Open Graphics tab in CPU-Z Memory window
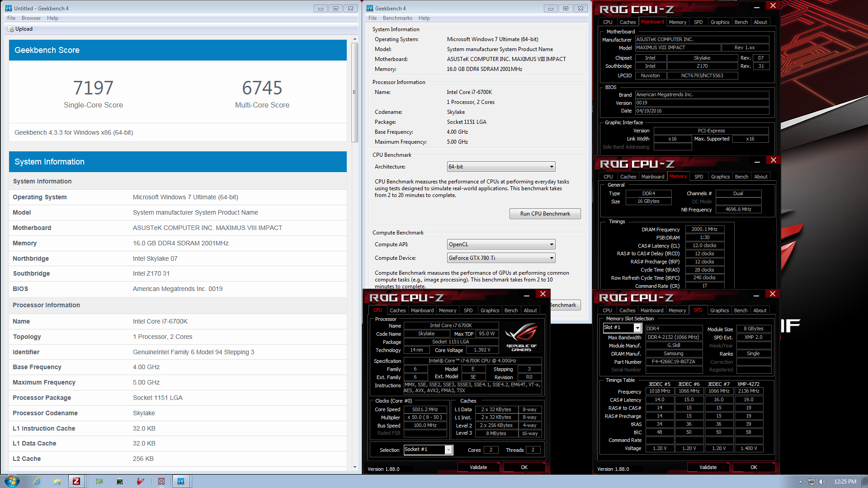This screenshot has height=488, width=868. (720, 177)
